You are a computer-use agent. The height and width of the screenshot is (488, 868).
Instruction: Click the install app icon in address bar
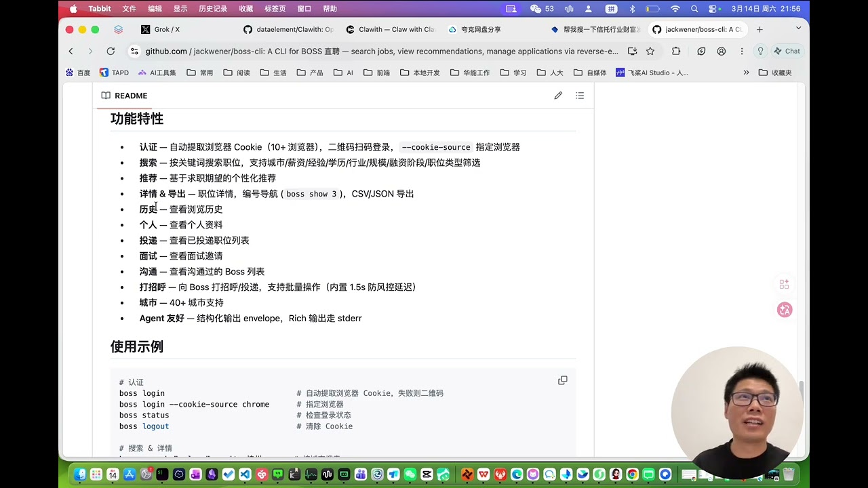coord(632,51)
